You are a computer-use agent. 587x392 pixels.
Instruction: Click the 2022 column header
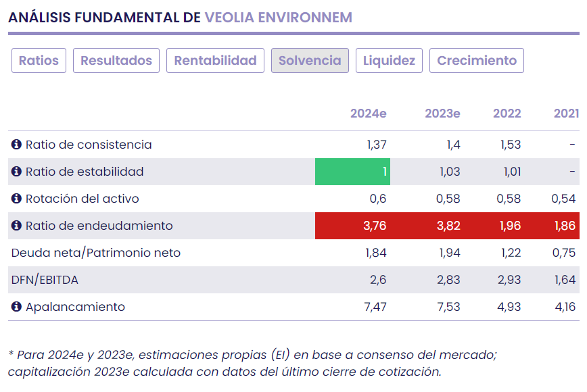(x=507, y=114)
